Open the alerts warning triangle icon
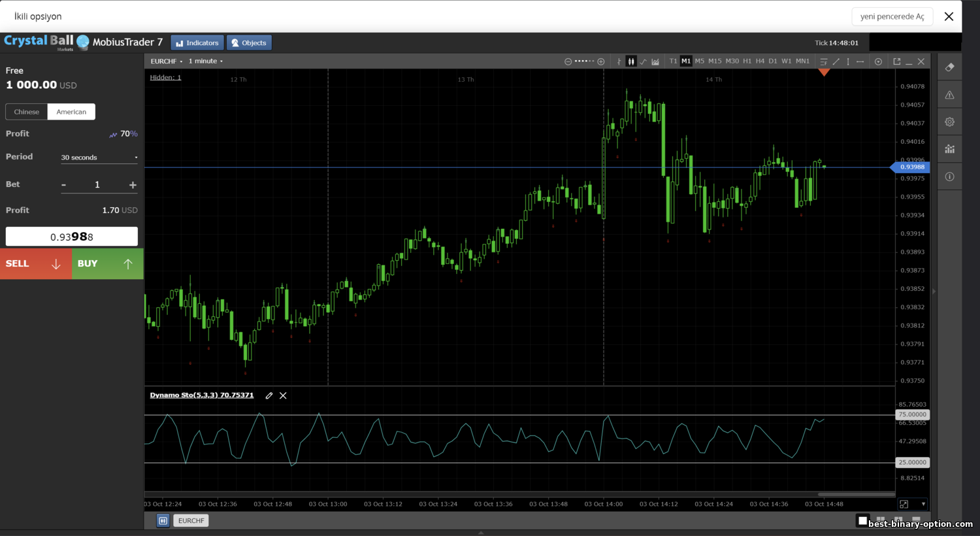This screenshot has height=536, width=980. coord(950,95)
